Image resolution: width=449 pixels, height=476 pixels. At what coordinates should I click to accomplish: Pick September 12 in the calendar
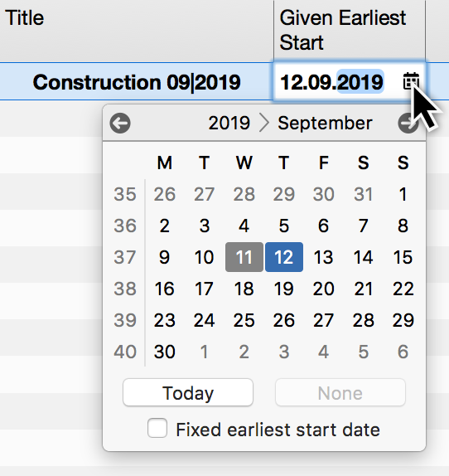pos(284,257)
